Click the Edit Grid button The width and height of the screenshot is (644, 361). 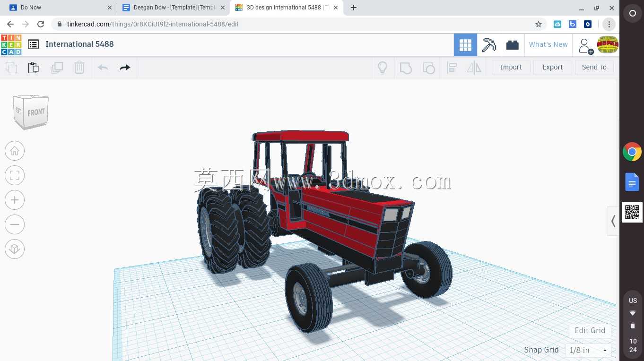point(590,331)
